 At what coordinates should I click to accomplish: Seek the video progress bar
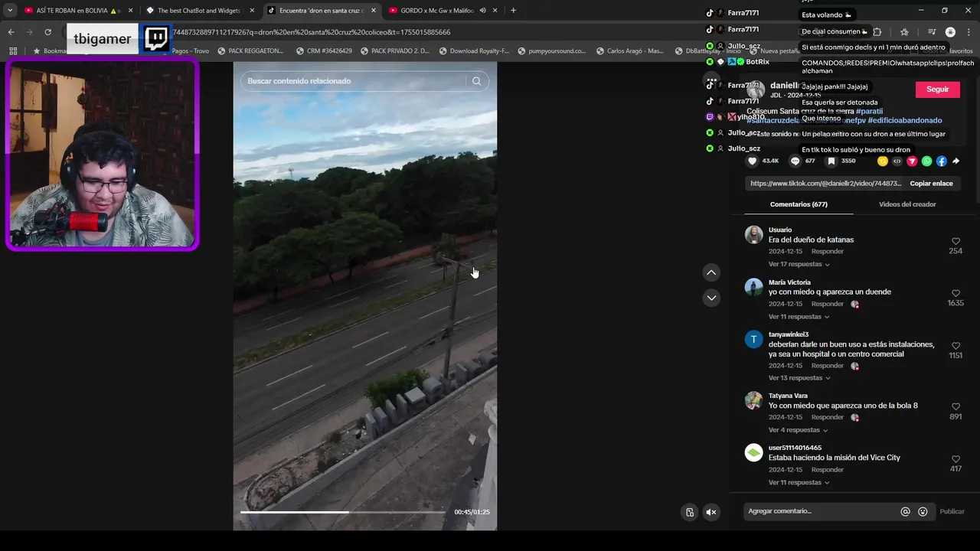(x=343, y=512)
